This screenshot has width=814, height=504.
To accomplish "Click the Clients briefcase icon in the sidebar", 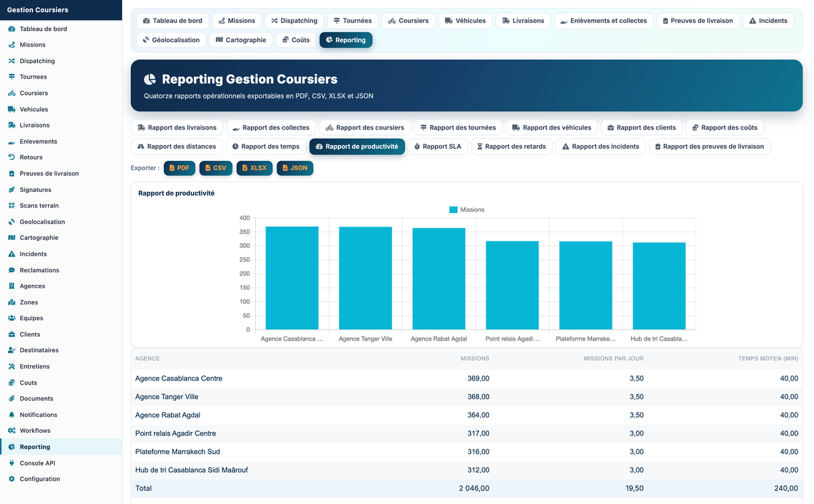I will [12, 334].
